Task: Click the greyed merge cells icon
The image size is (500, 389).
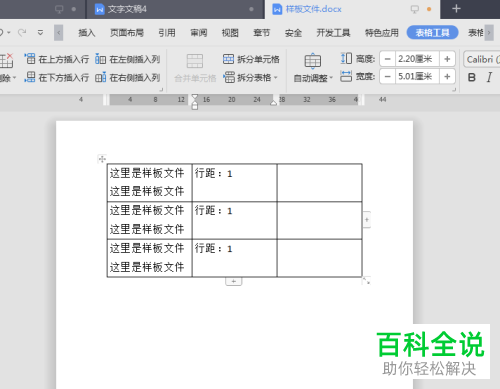Action: 195,61
